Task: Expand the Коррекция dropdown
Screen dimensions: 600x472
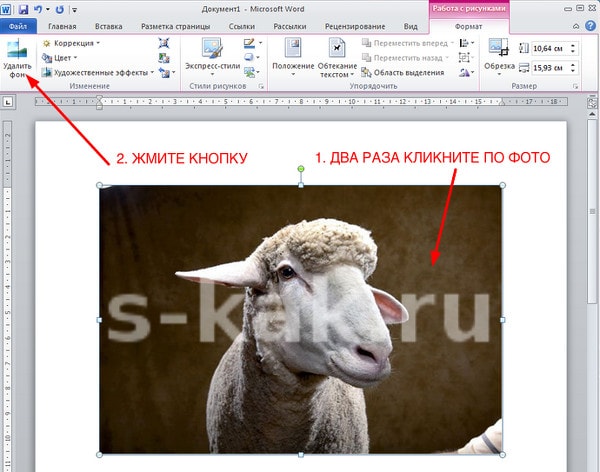Action: coord(98,43)
